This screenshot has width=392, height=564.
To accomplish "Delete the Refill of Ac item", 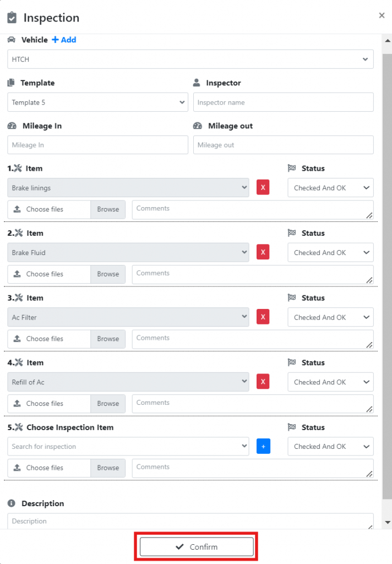I will pos(263,382).
